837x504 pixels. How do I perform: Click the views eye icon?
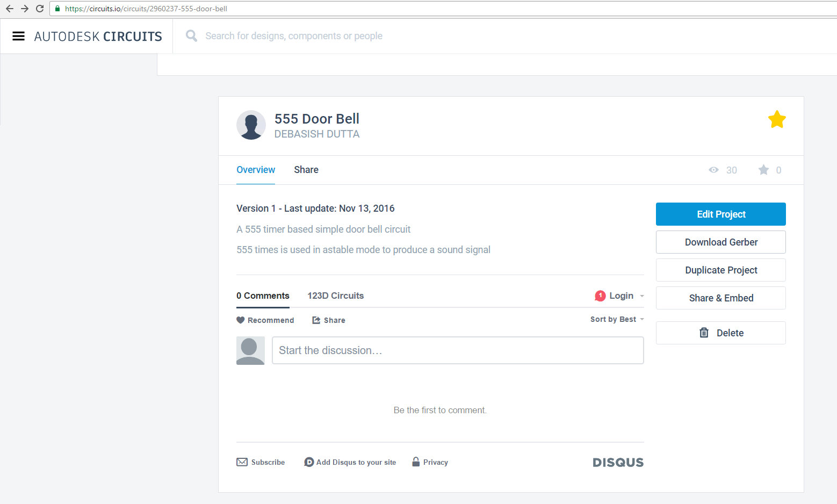click(713, 170)
